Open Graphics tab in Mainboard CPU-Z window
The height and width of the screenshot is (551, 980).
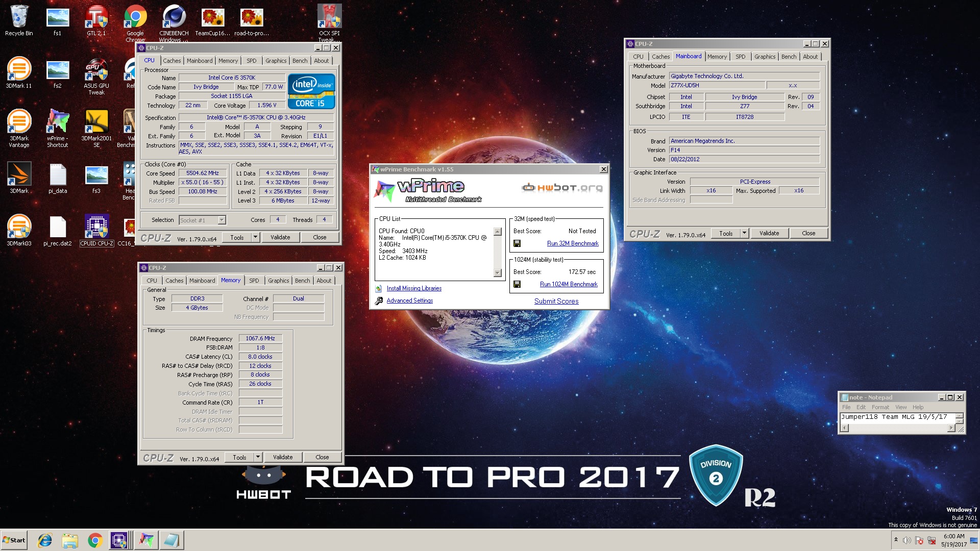[x=765, y=57]
